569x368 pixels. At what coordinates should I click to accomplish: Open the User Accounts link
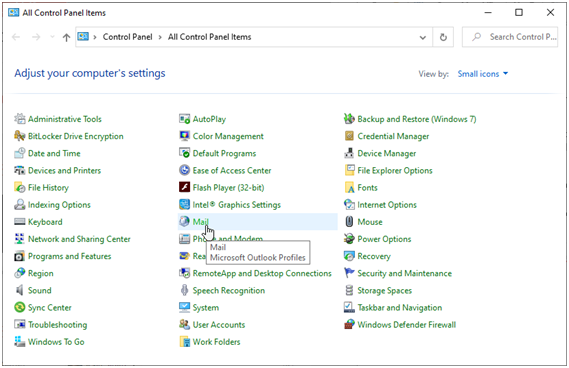(x=219, y=324)
